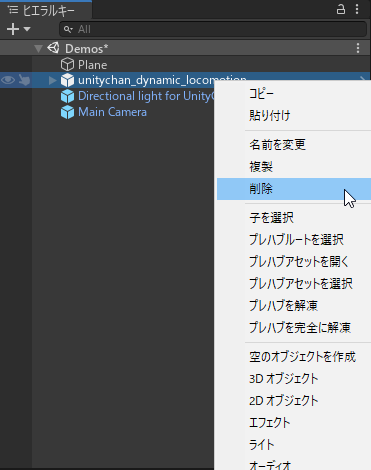This screenshot has height=470, width=371.
Task: Choose 空のオブジェクトを作成 menu entry
Action: [294, 357]
